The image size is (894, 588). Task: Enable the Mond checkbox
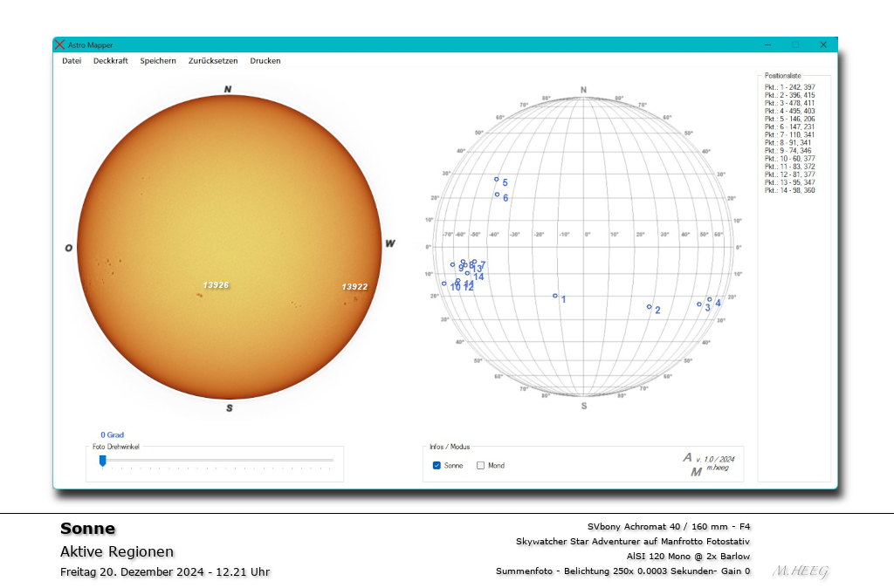click(479, 466)
